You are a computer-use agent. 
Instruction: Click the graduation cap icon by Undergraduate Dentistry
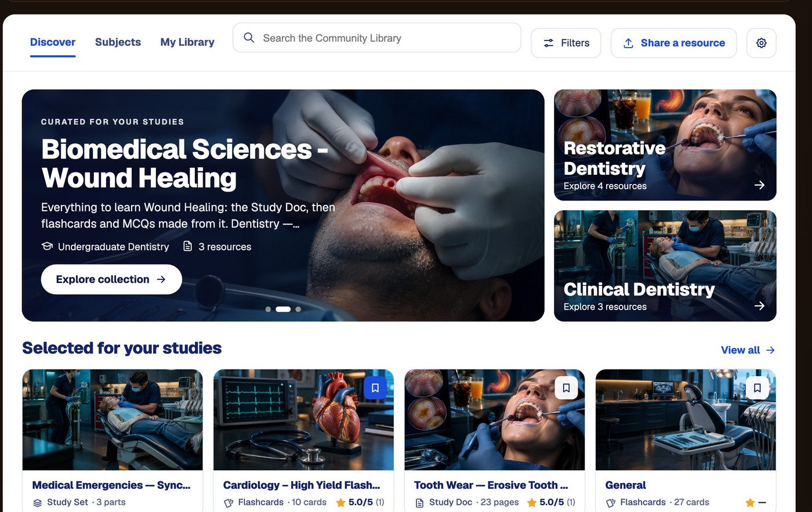click(x=47, y=246)
